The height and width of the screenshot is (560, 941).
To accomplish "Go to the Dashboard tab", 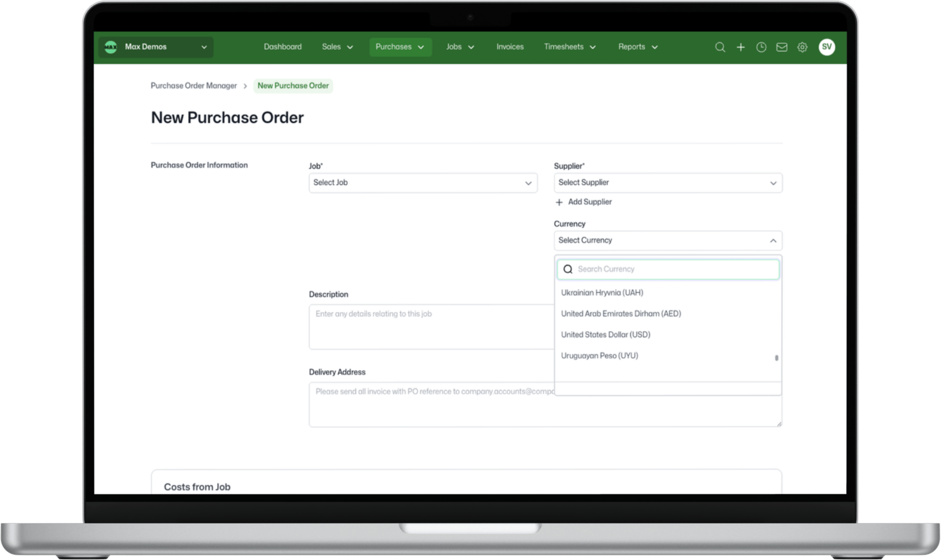I will coord(282,47).
